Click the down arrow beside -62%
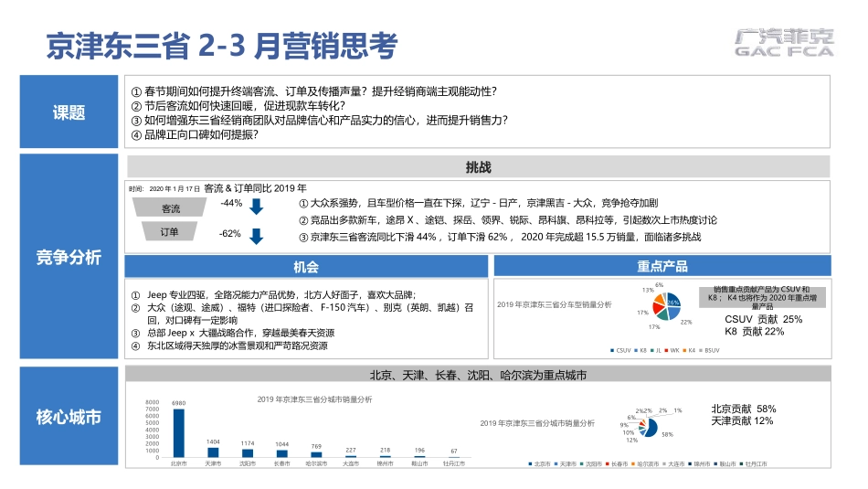Screen dimensions: 868x489 coord(256,236)
